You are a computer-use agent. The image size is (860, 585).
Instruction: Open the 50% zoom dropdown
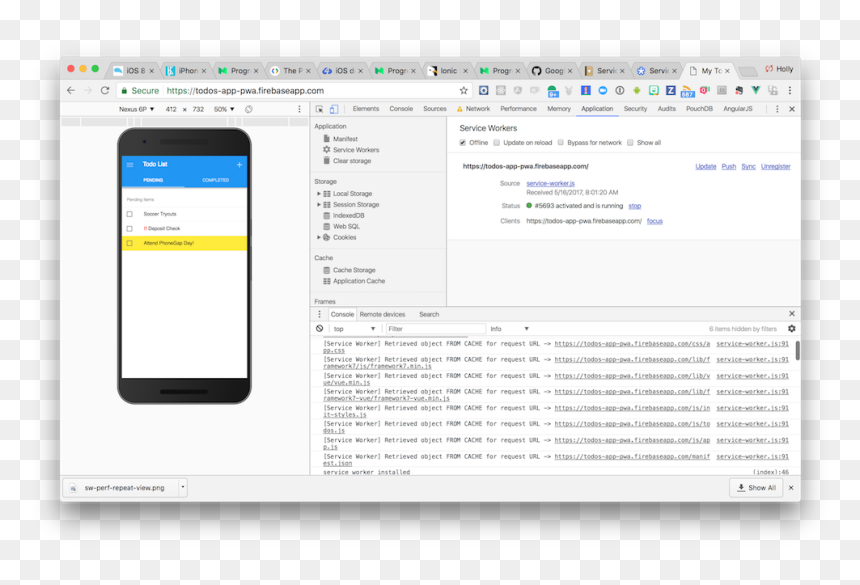click(224, 109)
